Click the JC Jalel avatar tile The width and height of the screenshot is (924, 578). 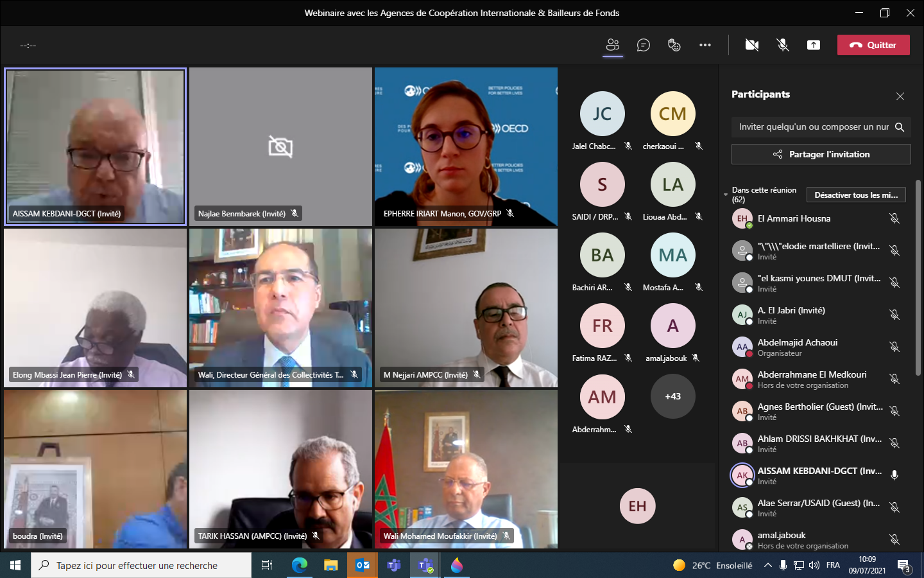point(603,114)
